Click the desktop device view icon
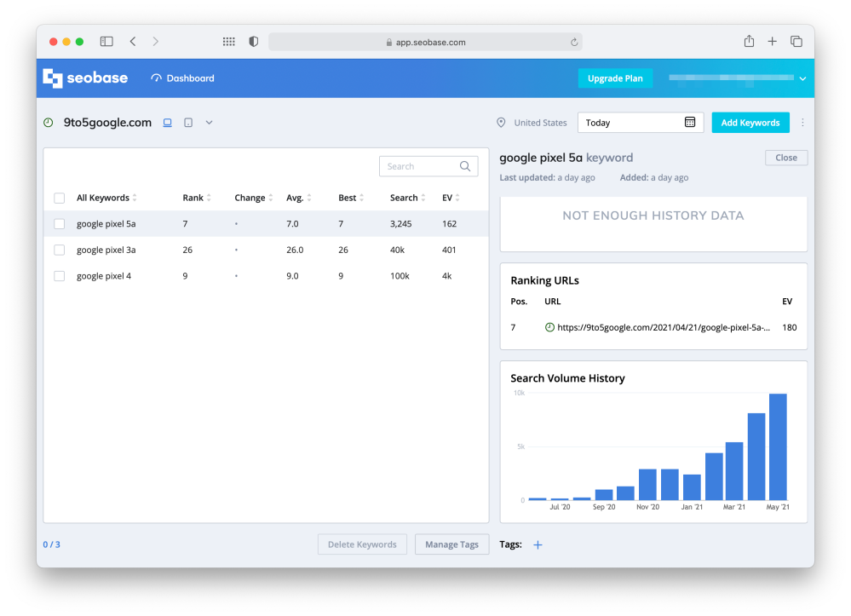 click(168, 123)
